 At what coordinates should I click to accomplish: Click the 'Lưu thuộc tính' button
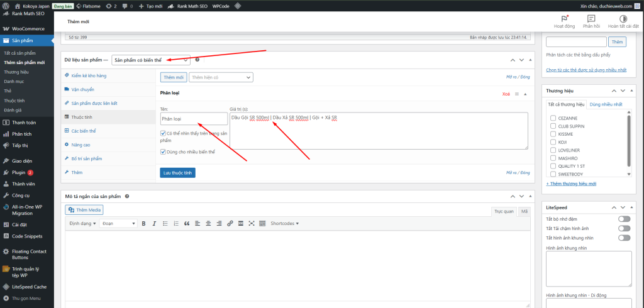pyautogui.click(x=177, y=172)
